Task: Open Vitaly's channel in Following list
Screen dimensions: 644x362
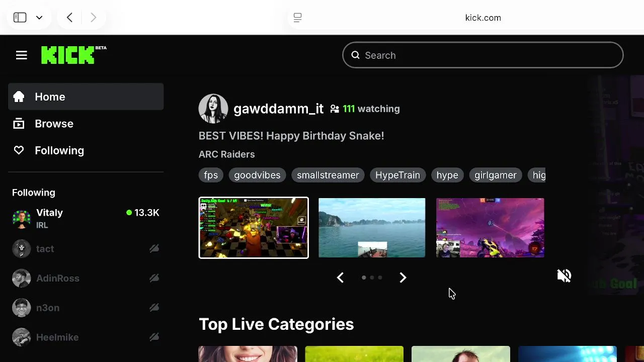Action: tap(86, 219)
